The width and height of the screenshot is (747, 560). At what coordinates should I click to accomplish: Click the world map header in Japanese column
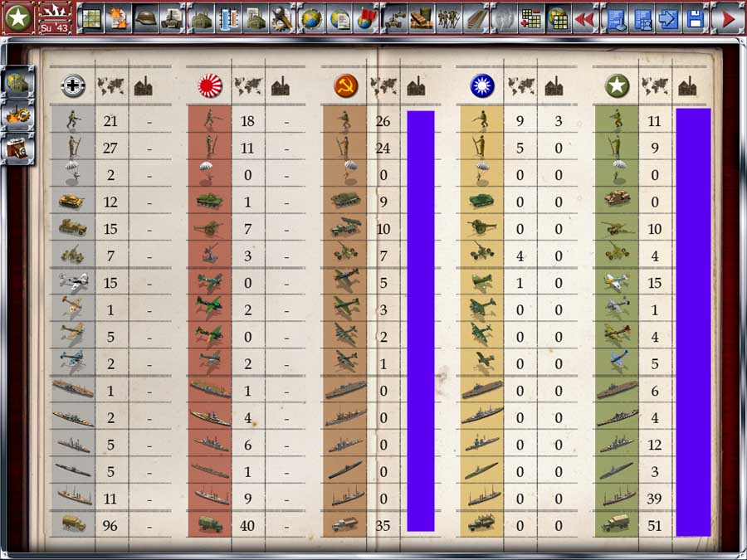point(247,86)
